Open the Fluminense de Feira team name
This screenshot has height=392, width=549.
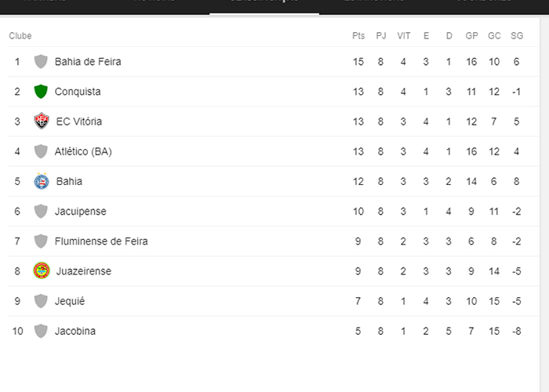click(x=101, y=241)
